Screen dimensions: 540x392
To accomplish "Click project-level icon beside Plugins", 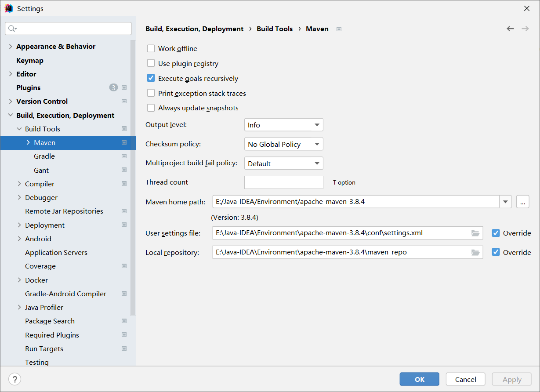I will (x=124, y=87).
